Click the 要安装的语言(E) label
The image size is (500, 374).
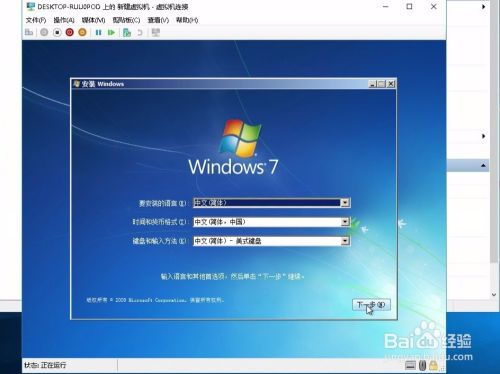[163, 203]
